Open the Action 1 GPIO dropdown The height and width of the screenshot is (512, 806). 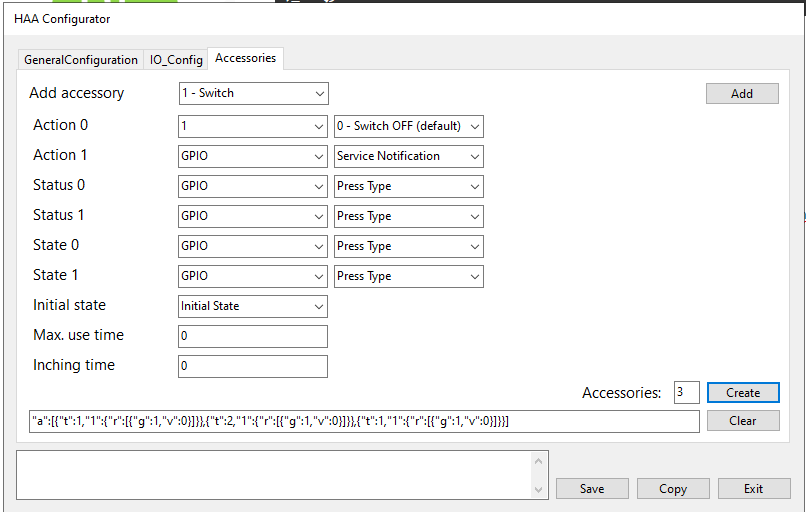pyautogui.click(x=252, y=156)
